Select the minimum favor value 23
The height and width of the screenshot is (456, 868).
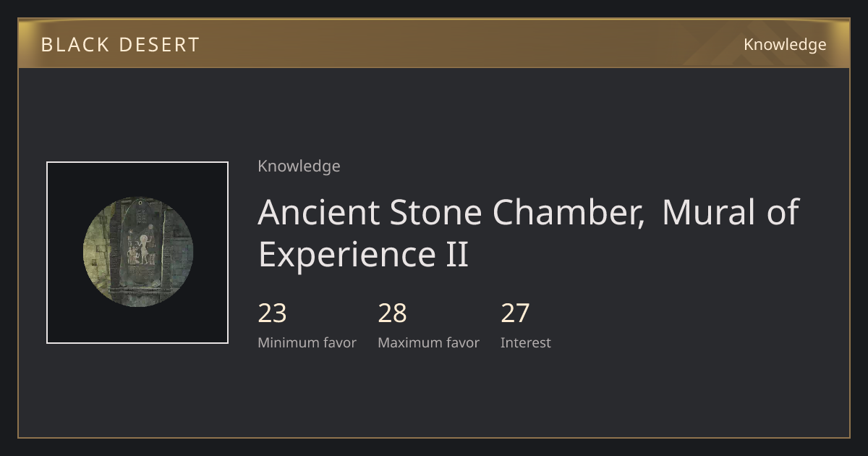click(273, 313)
